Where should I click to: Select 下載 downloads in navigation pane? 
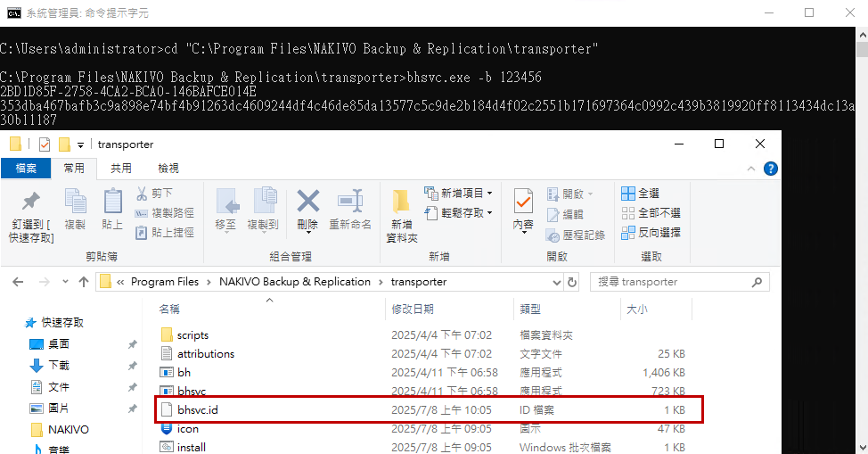(50, 366)
